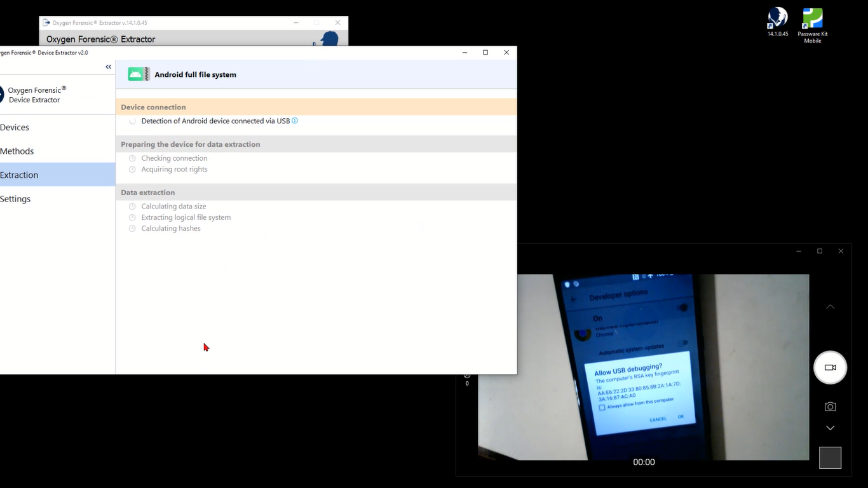
Task: Close the Device Extractor v2.0 window
Action: click(506, 53)
